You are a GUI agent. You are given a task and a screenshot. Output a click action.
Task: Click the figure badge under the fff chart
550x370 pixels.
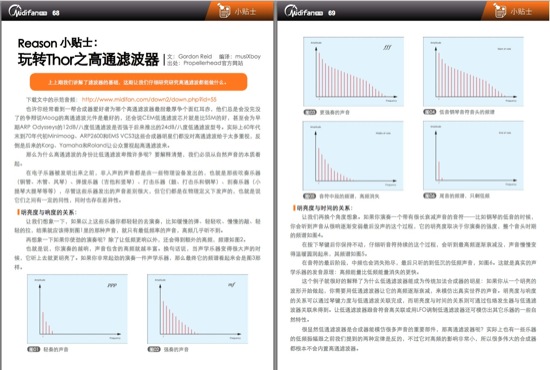point(310,112)
